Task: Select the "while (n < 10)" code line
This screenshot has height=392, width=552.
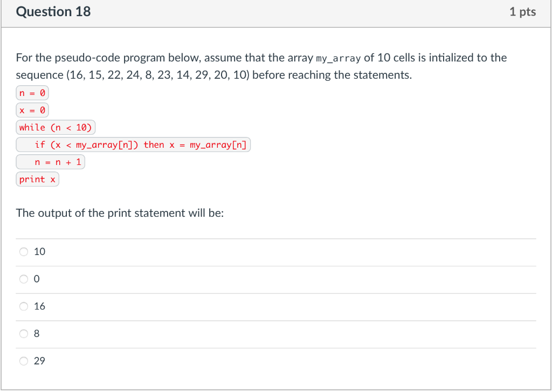Action: coord(56,127)
